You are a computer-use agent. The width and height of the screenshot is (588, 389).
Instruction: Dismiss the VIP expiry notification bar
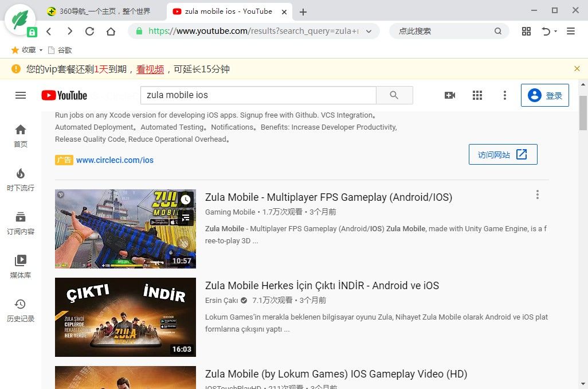pos(577,68)
